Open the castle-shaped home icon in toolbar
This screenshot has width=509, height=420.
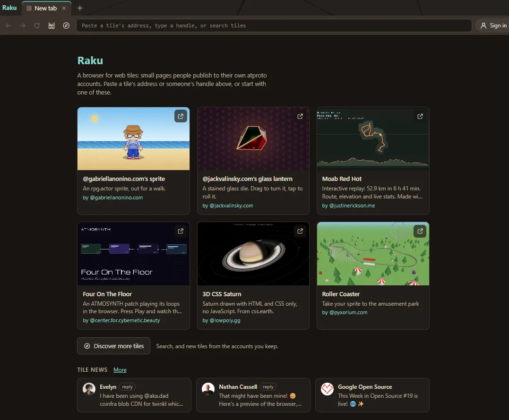click(x=52, y=26)
